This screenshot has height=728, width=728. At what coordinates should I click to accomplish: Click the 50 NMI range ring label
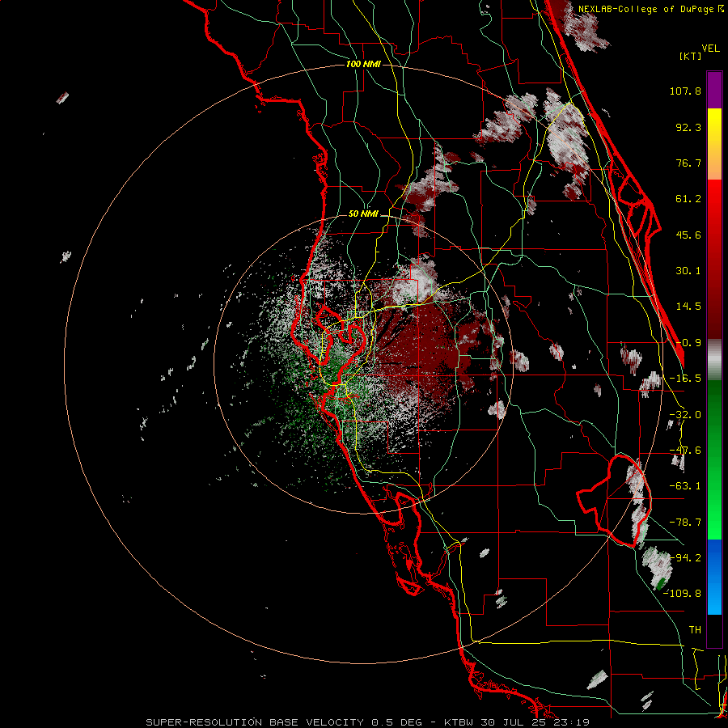click(363, 214)
